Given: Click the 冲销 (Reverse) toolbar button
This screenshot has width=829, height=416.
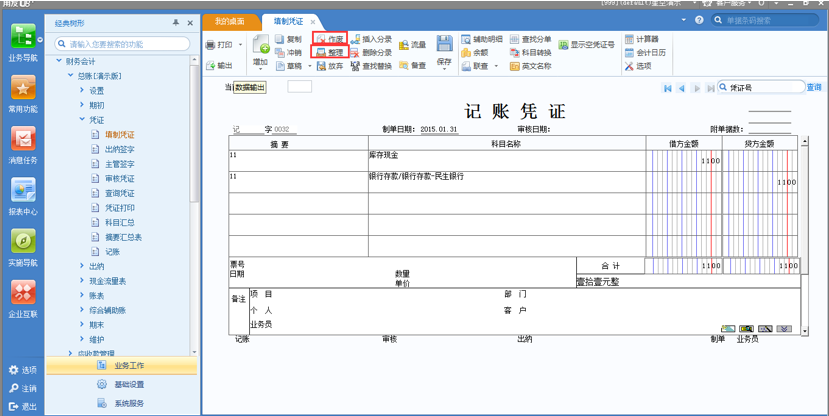Looking at the screenshot, I should pyautogui.click(x=288, y=53).
